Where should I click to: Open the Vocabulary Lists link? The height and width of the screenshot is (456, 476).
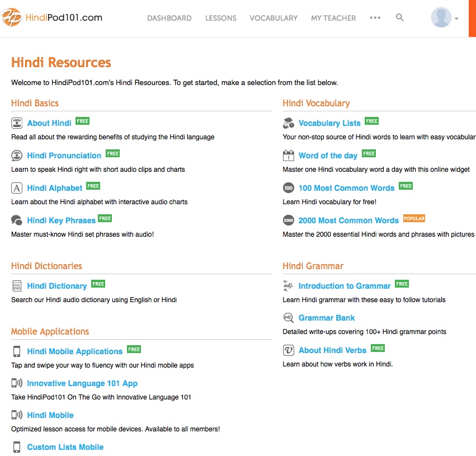click(329, 123)
